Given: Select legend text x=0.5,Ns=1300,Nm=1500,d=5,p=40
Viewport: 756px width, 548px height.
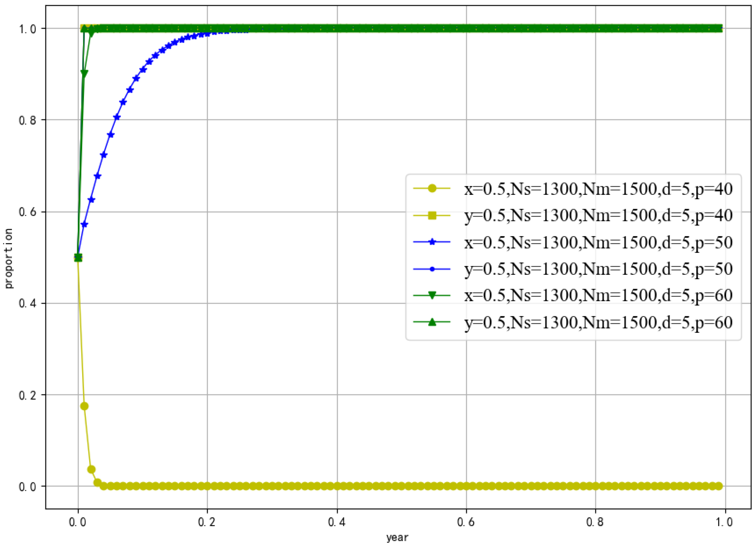Looking at the screenshot, I should pos(598,189).
